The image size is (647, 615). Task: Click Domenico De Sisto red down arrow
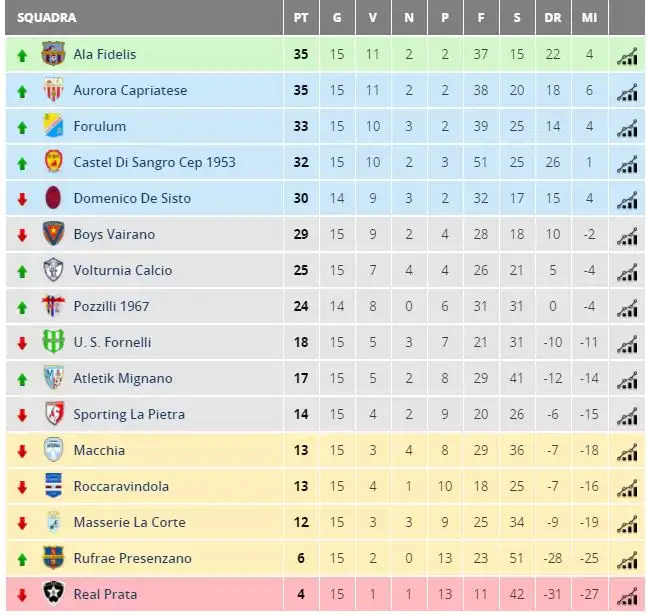click(22, 199)
